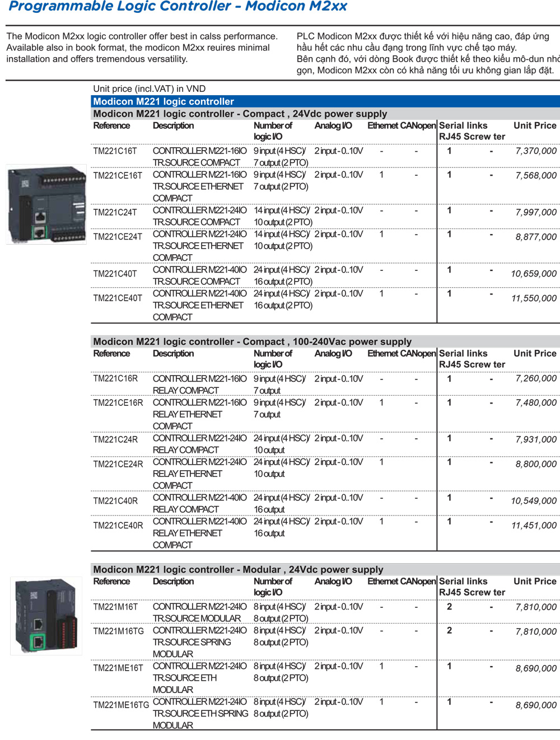Select reference TM221ME16TG
Image resolution: width=560 pixels, height=740 pixels.
(121, 705)
